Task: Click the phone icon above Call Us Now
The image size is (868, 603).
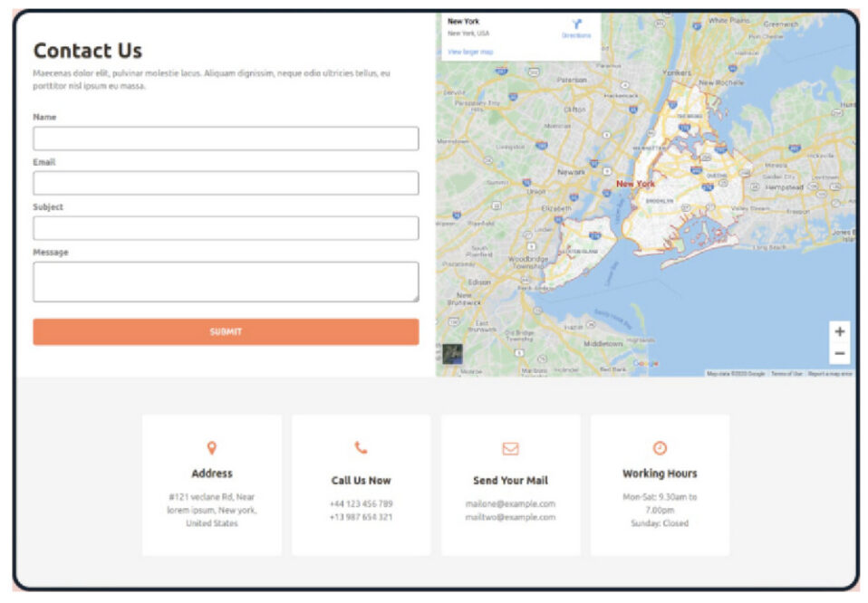Action: pyautogui.click(x=361, y=445)
